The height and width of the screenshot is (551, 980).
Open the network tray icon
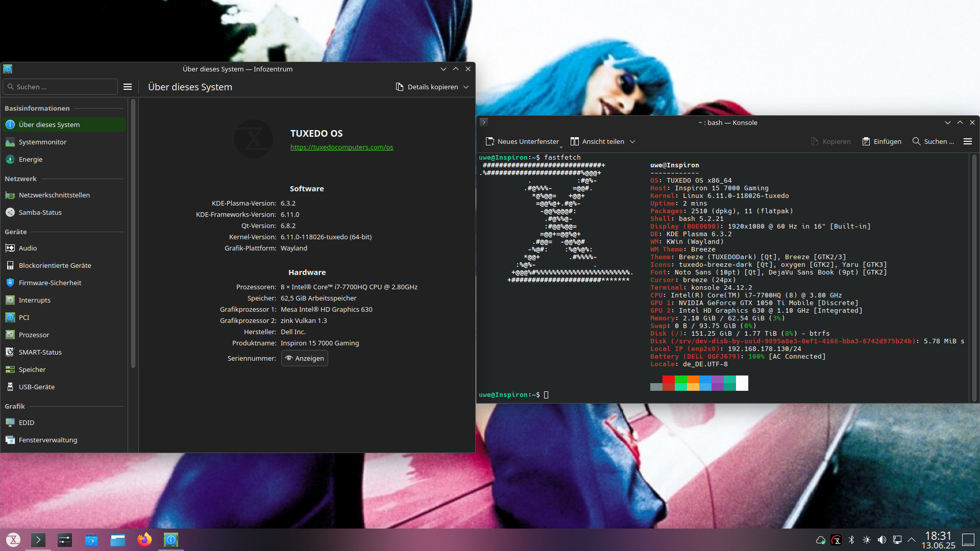coord(897,540)
